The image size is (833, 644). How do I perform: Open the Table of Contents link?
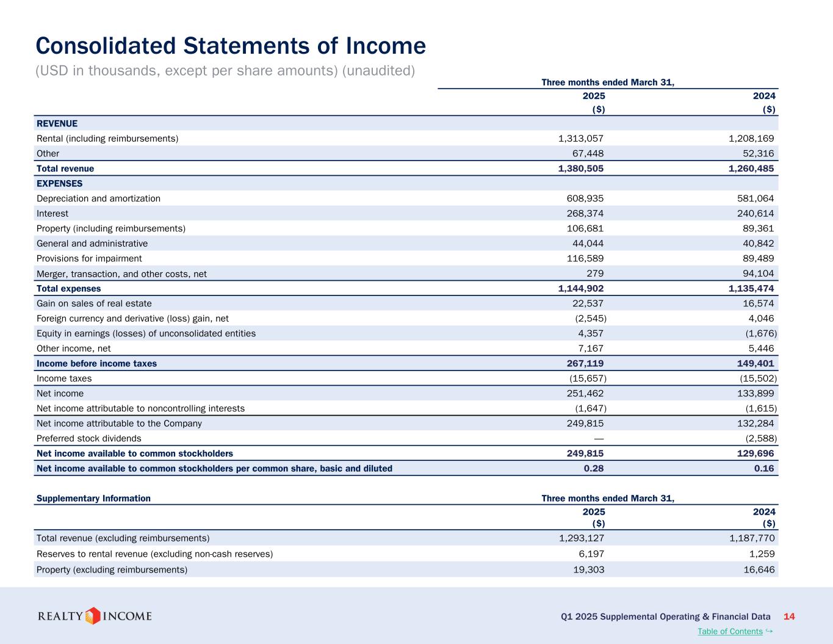tap(729, 631)
